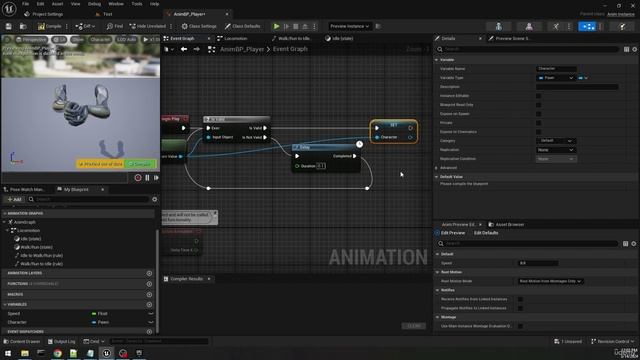Add a new Variable with plus icon
This screenshot has height=360, width=640.
pos(149,304)
